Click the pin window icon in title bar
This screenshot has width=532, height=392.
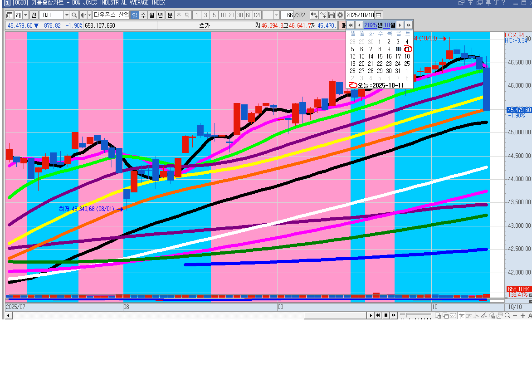488,2
